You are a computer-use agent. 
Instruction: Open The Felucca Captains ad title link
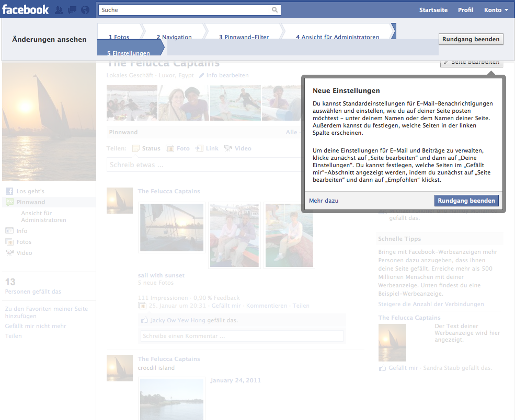click(x=409, y=318)
